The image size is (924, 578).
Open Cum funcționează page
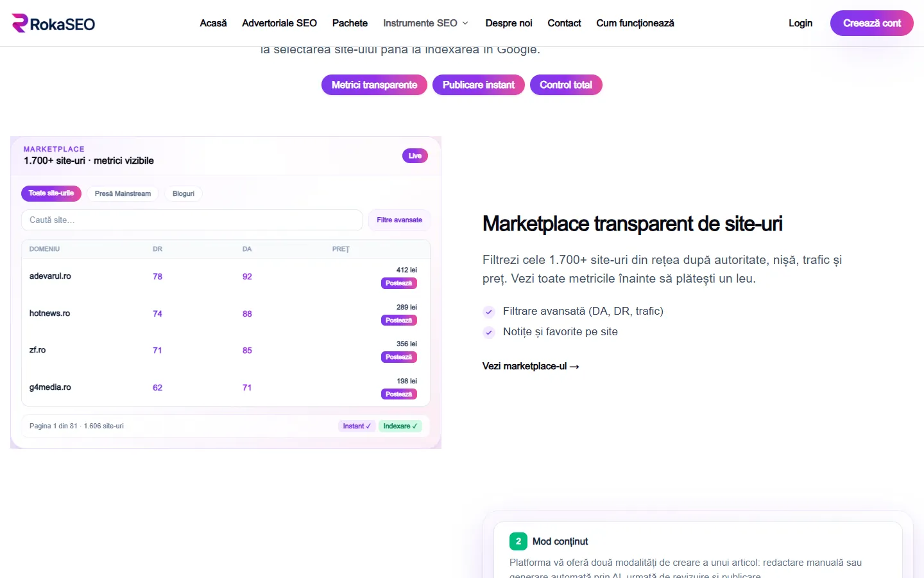tap(635, 23)
